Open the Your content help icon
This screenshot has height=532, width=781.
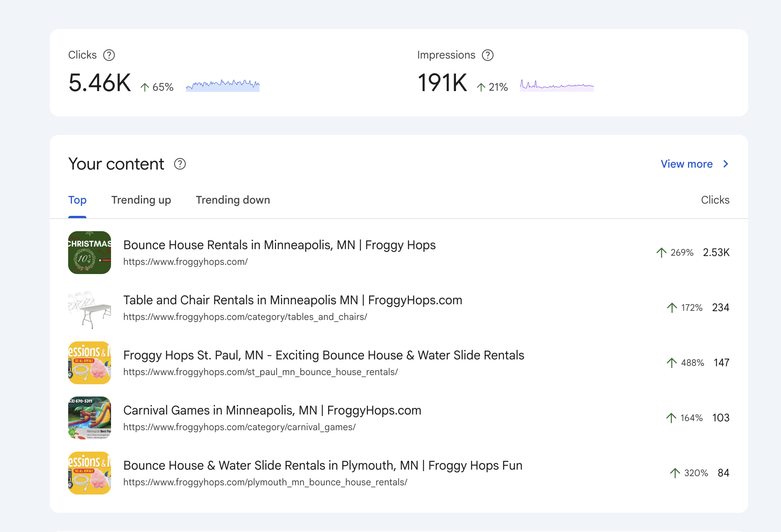[x=180, y=164]
